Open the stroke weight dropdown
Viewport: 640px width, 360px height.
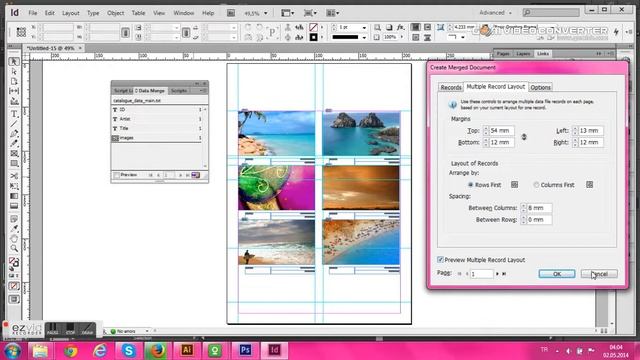point(364,27)
